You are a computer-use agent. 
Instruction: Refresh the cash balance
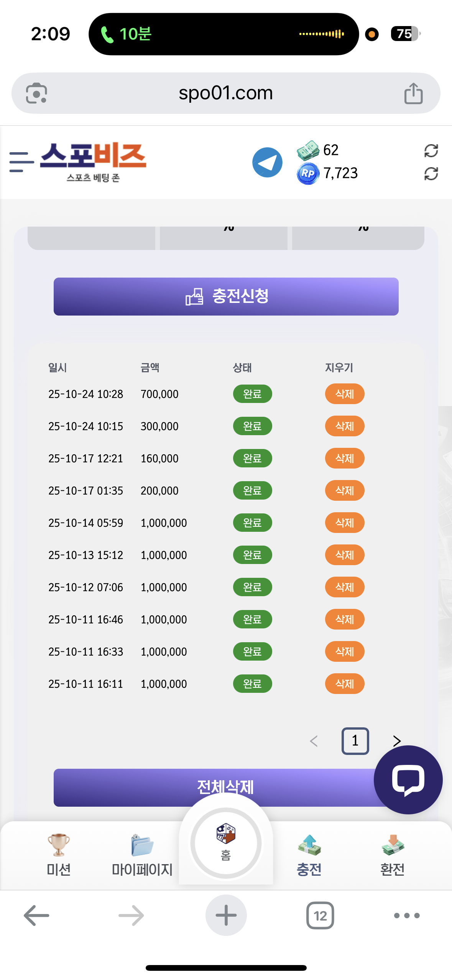(431, 151)
